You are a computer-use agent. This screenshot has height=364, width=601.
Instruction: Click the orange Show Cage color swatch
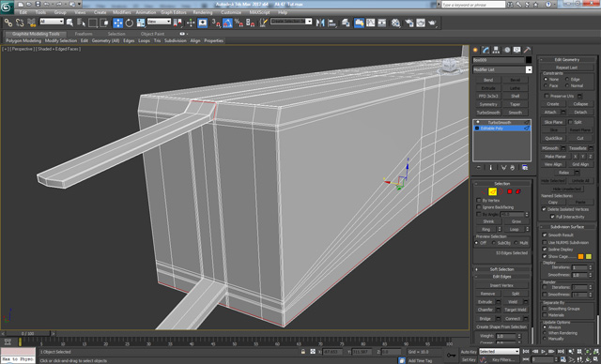click(580, 256)
